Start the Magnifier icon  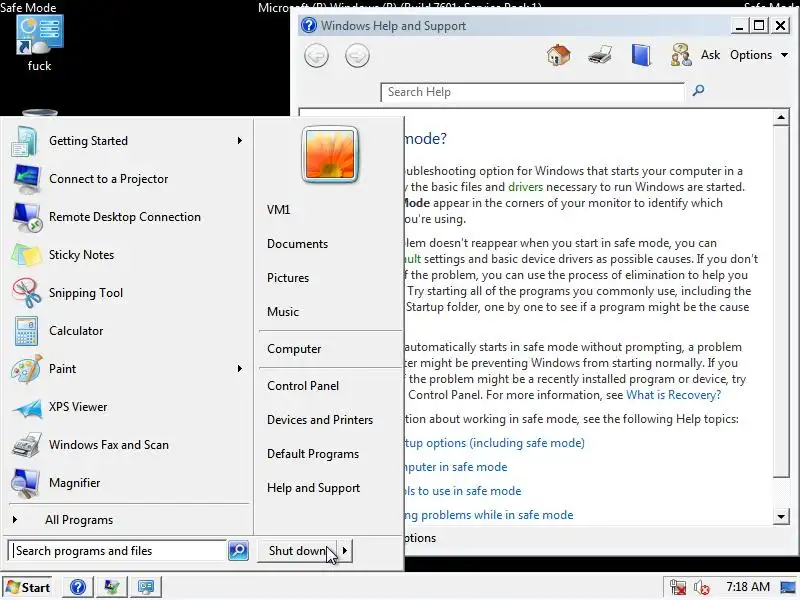27,483
